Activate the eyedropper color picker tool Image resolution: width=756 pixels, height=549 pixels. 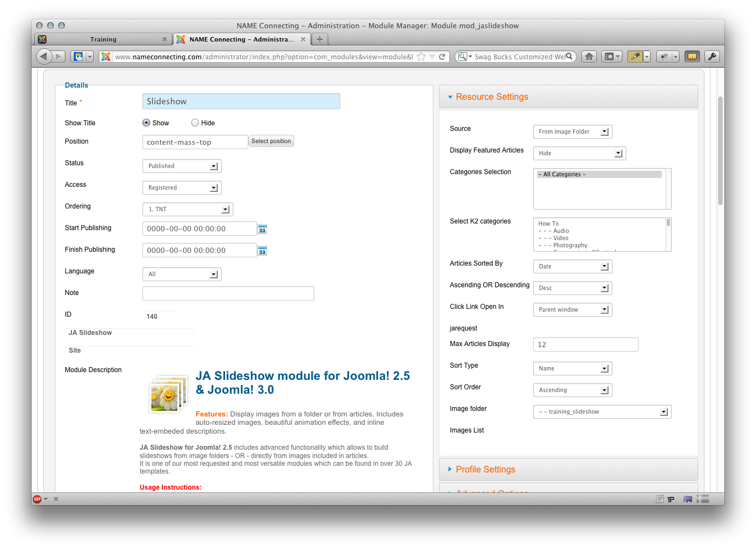coord(635,57)
